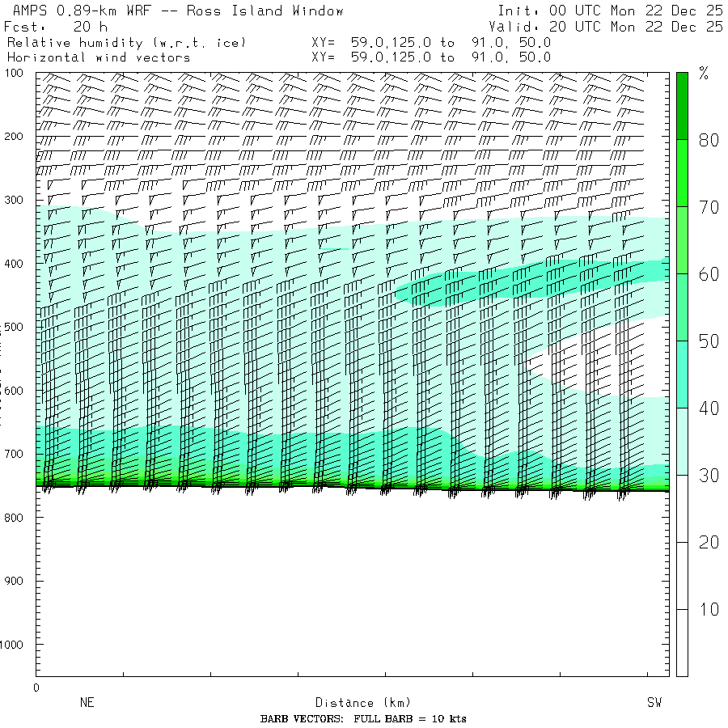Click the 'BARB VECTORS: FULL BARB = 10 kts' caption
This screenshot has width=728, height=728.
[x=363, y=719]
